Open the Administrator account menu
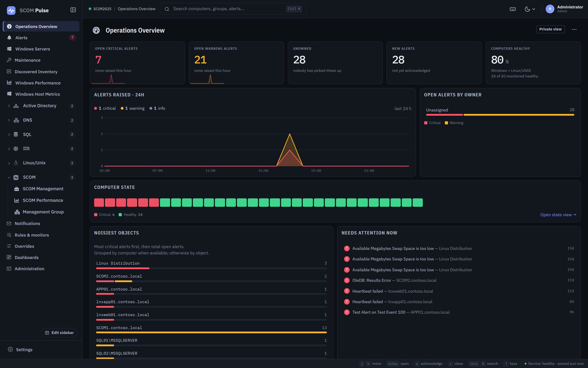 (564, 9)
